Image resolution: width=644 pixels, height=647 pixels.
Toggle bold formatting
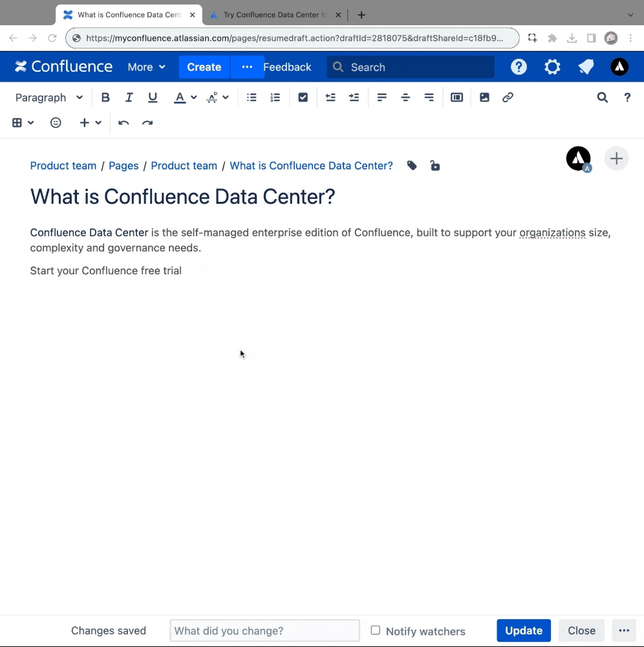click(x=105, y=98)
